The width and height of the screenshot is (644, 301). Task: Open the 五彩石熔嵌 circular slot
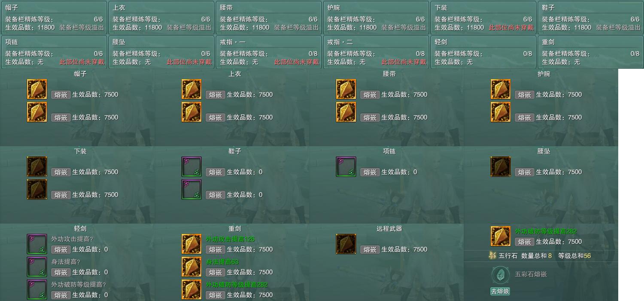pyautogui.click(x=500, y=274)
